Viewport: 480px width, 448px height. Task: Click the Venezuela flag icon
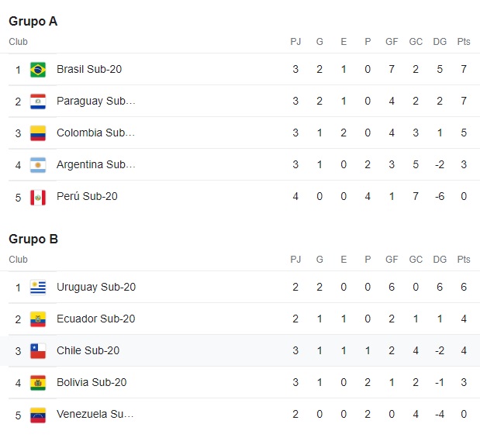pos(38,415)
